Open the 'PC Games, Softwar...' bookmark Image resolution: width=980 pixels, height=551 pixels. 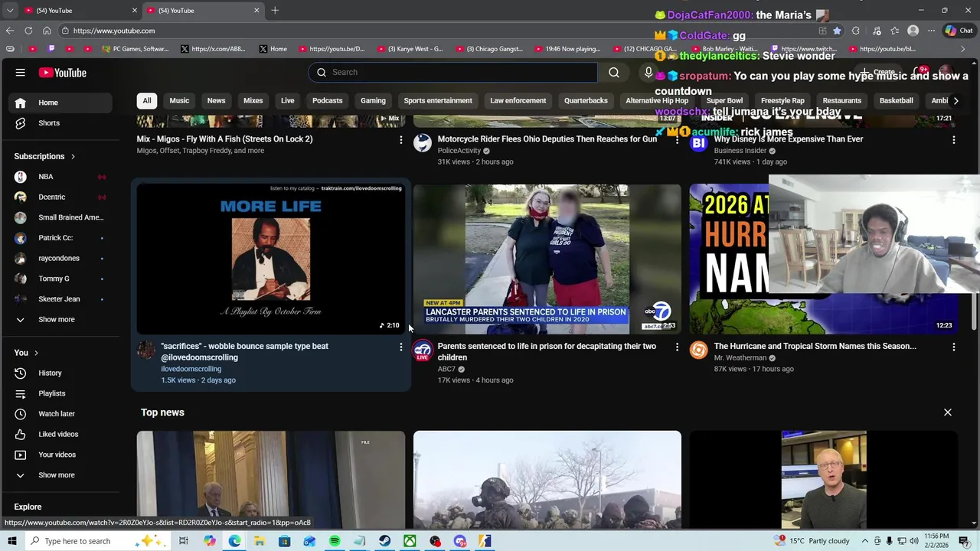(x=135, y=49)
